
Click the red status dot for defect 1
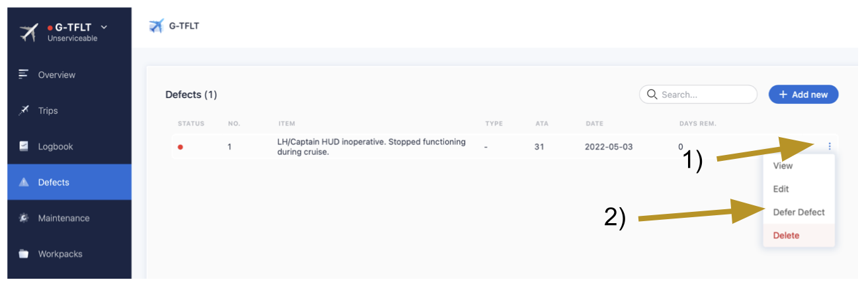point(180,147)
